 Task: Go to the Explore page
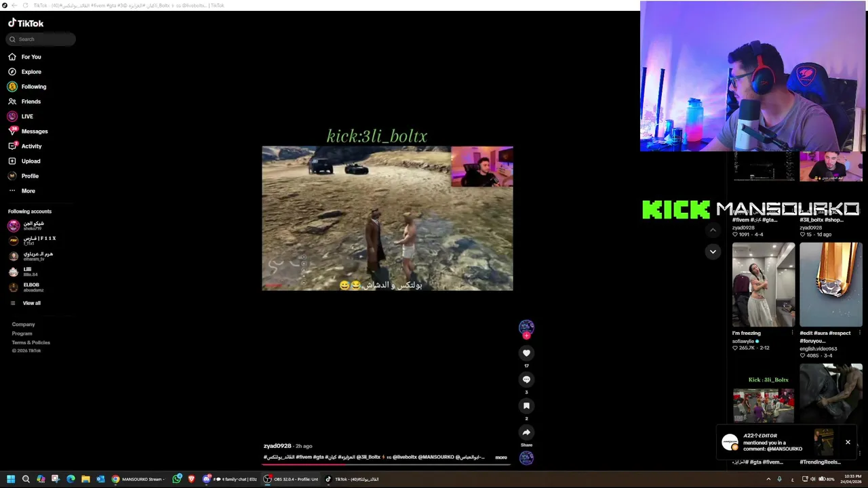(24, 72)
